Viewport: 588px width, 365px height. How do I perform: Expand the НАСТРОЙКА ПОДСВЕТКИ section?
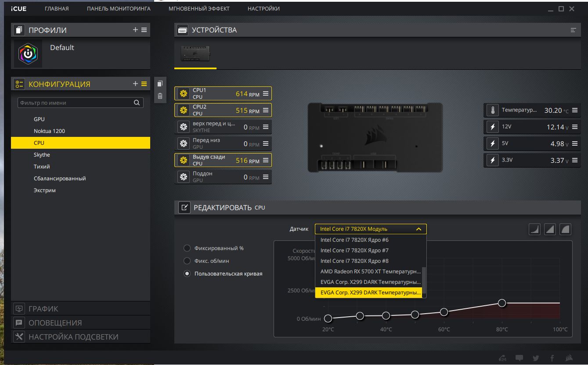point(81,337)
